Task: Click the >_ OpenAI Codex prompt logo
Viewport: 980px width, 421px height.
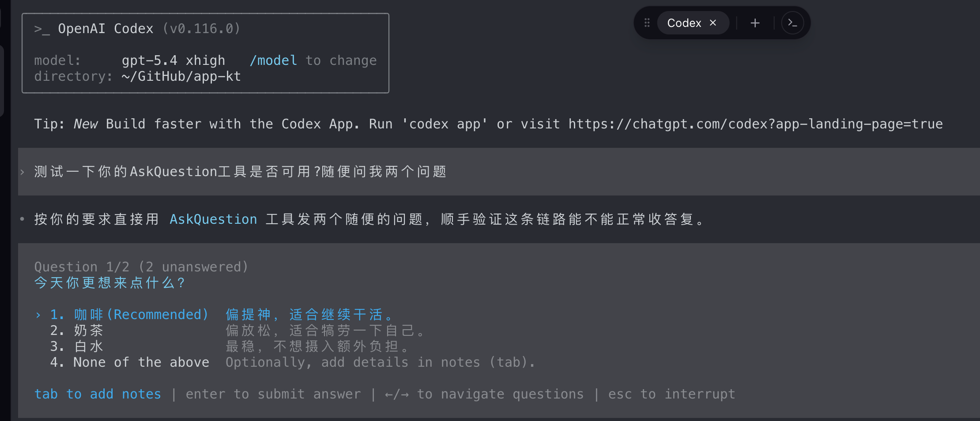Action: tap(42, 29)
